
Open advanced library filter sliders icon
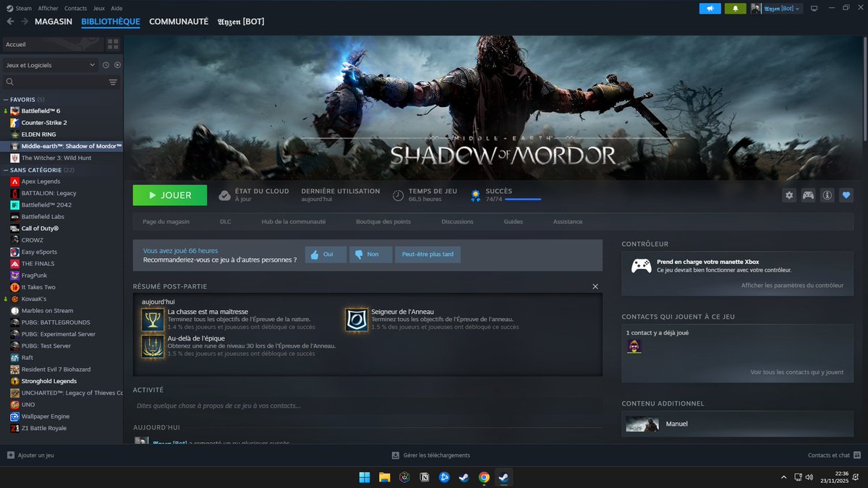pos(113,82)
